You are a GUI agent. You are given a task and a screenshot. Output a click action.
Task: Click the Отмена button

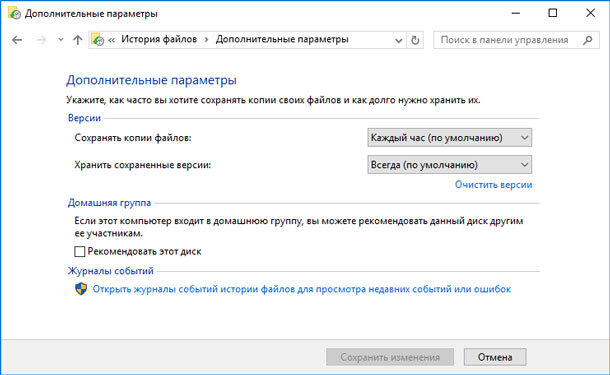tap(495, 357)
